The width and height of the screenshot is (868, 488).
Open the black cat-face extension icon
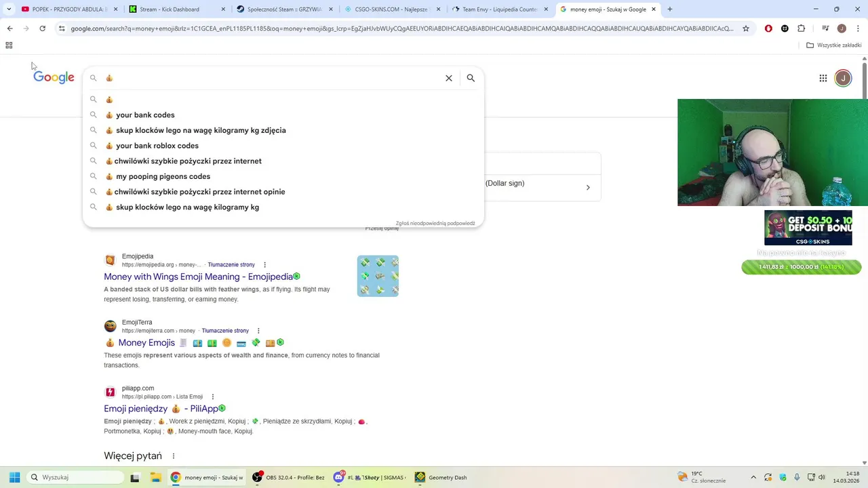(x=785, y=28)
